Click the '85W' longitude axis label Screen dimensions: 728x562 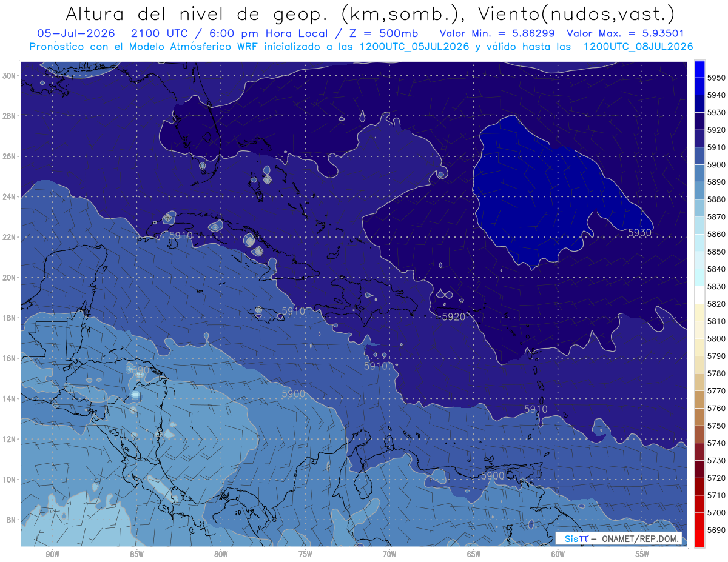[136, 554]
